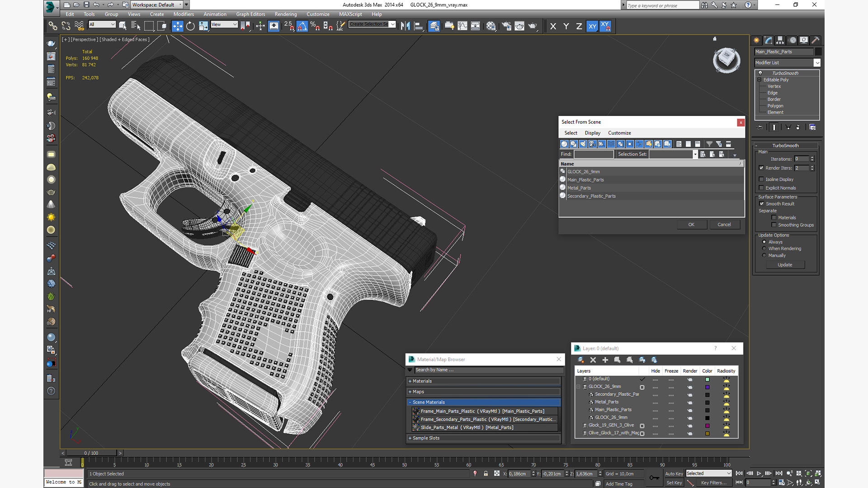Viewport: 868px width, 488px height.
Task: Toggle Angle Snap tool
Action: click(302, 26)
